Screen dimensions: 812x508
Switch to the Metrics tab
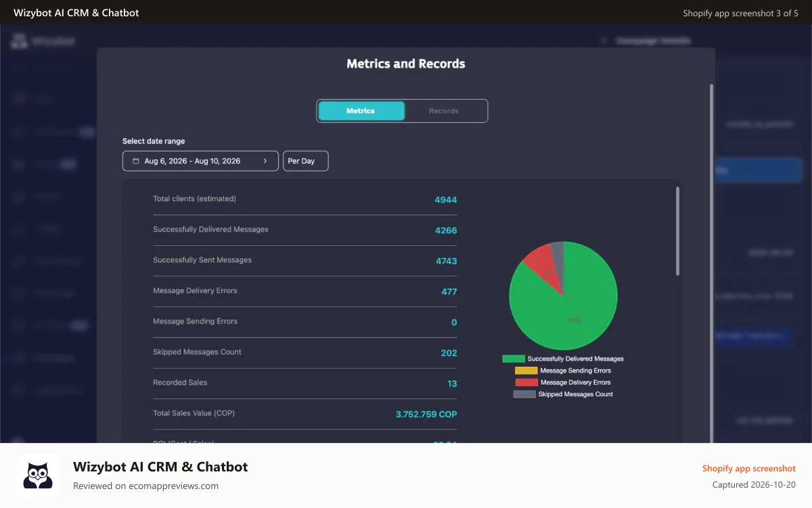pos(361,111)
